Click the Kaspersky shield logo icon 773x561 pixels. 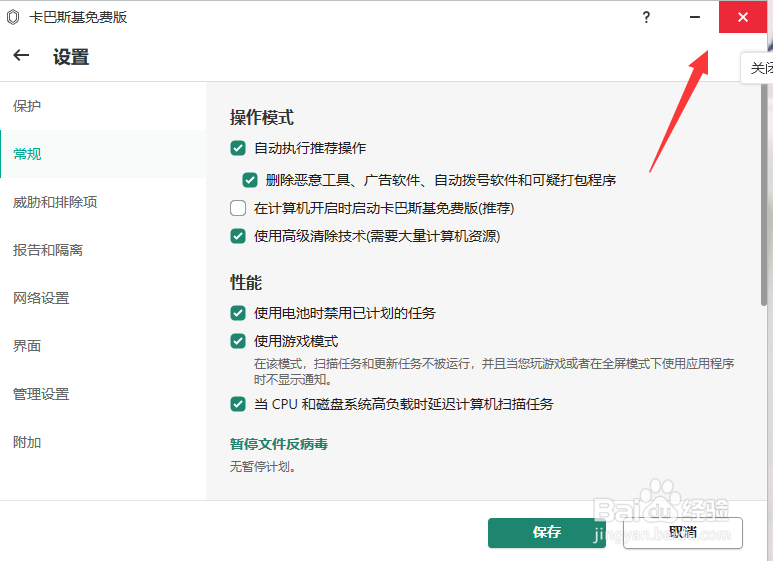click(13, 17)
